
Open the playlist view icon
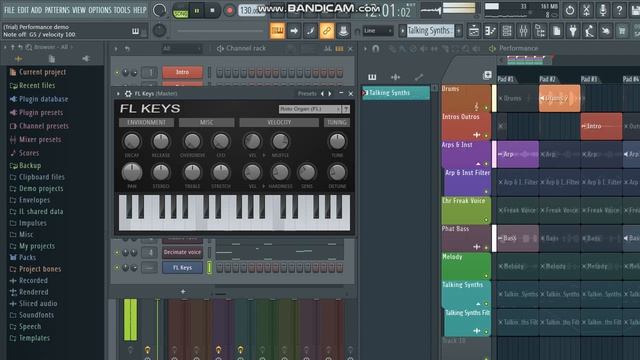pyautogui.click(x=474, y=31)
